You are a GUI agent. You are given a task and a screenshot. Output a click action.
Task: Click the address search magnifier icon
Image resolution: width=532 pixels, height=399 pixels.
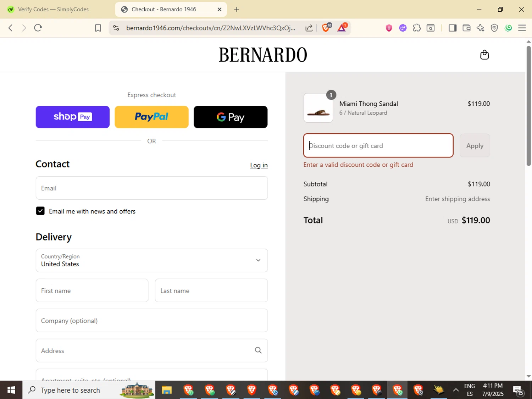click(x=258, y=350)
